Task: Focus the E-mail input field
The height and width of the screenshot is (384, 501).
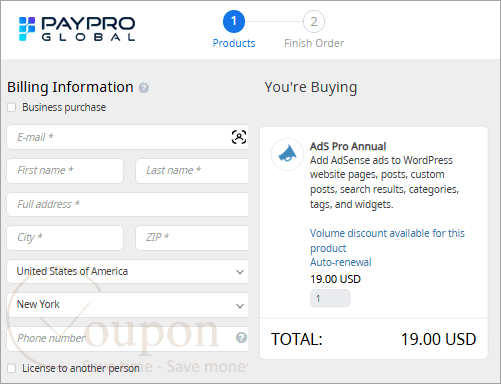Action: [x=127, y=137]
